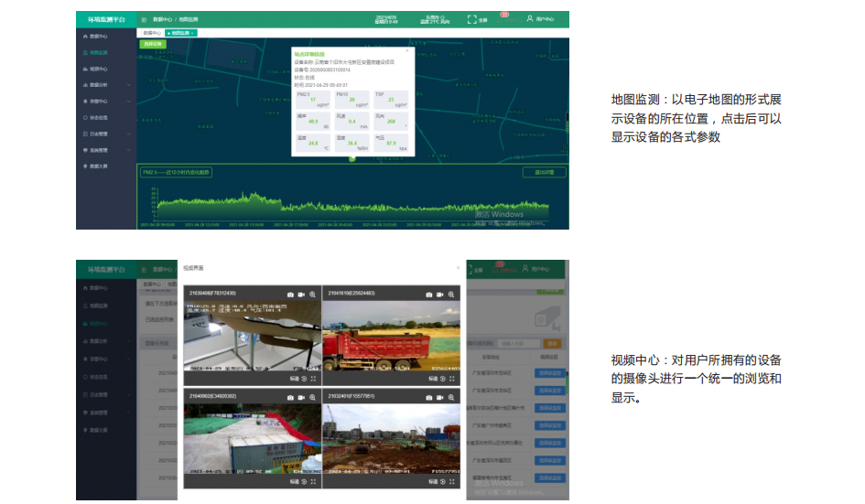
Task: Expand 日志管理 submenu in map monitoring sidebar
Action: [x=128, y=134]
